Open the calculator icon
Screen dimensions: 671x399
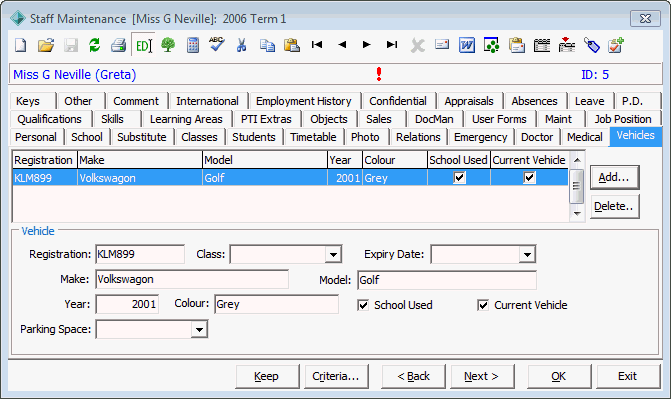tap(193, 45)
